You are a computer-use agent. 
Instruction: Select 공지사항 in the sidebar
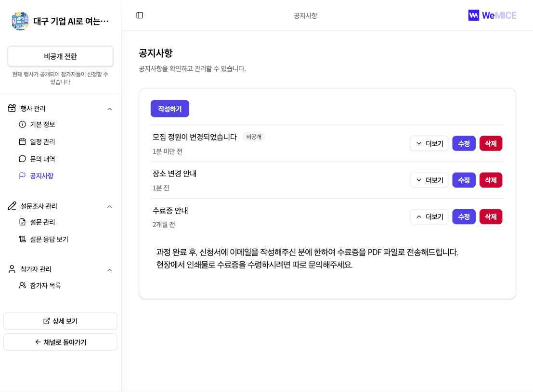(41, 176)
